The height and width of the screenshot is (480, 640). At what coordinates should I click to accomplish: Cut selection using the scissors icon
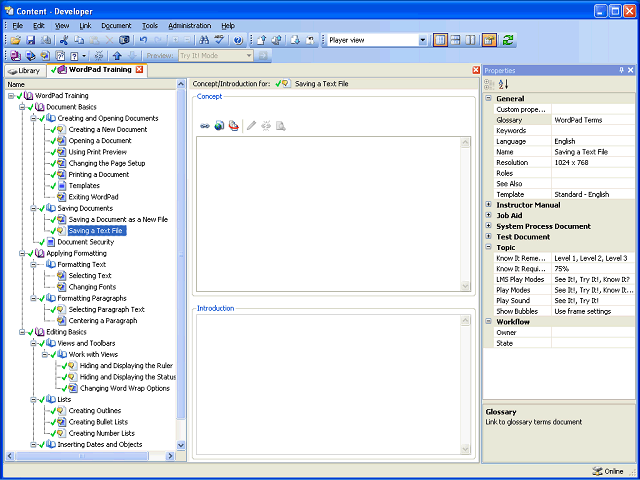63,40
